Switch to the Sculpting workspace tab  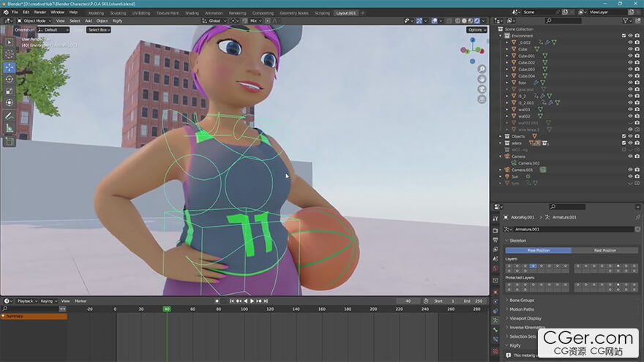click(118, 13)
